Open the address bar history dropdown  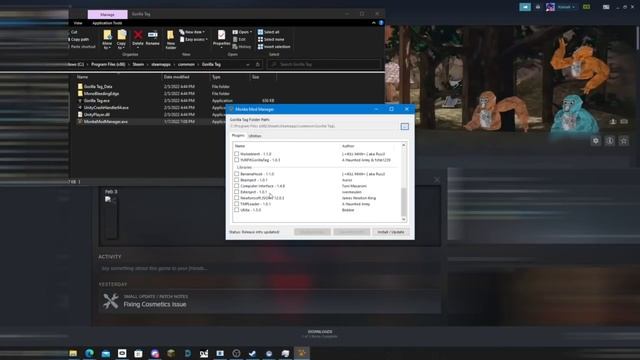(248, 64)
